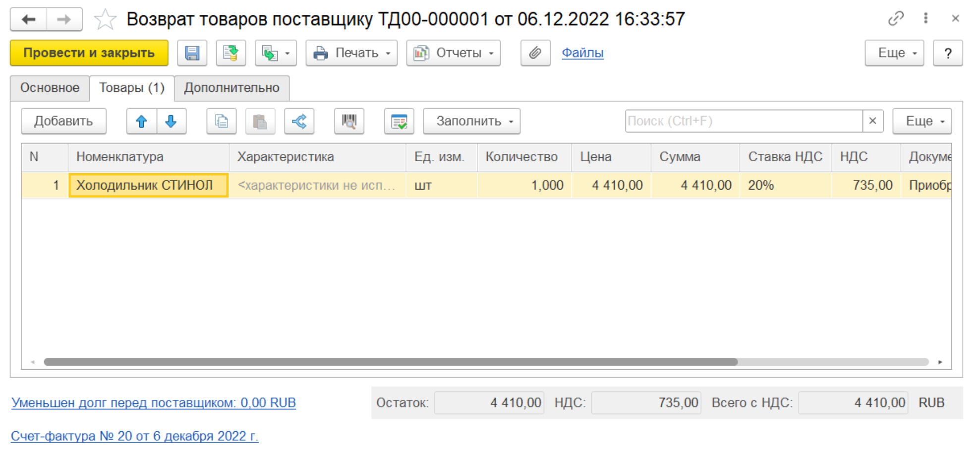980x455 pixels.
Task: Switch to the Основное tab
Action: click(x=50, y=88)
